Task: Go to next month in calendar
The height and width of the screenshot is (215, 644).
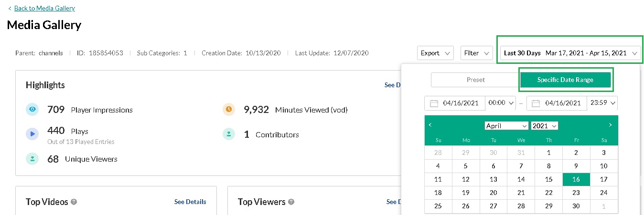Action: (610, 125)
